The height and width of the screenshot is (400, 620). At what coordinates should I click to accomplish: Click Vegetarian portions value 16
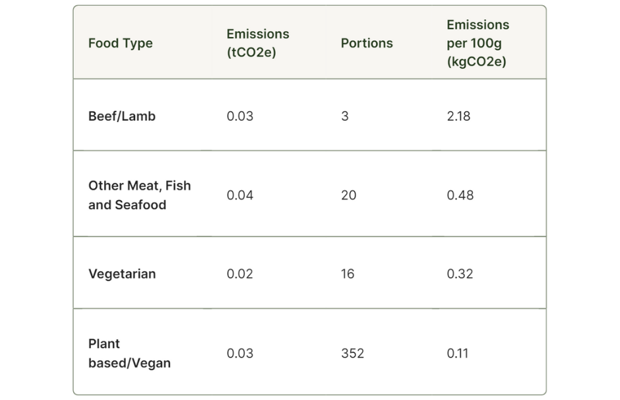pyautogui.click(x=347, y=274)
